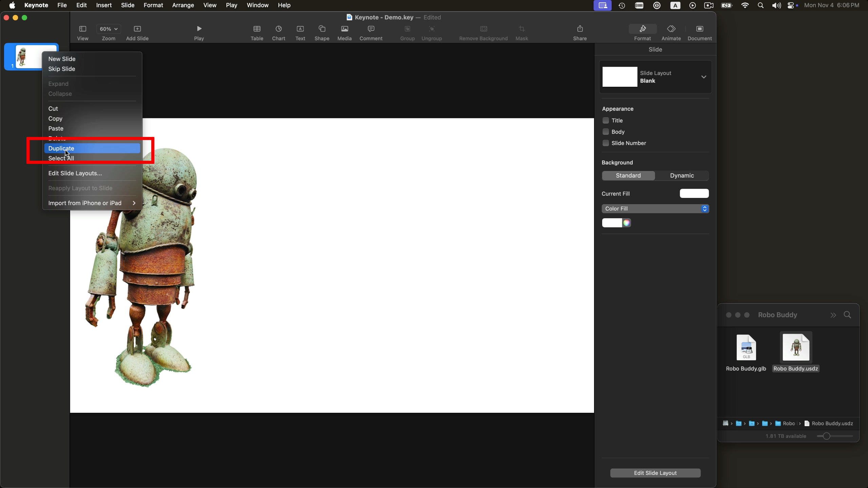Check the Slide Number checkbox
The height and width of the screenshot is (488, 868).
click(606, 143)
